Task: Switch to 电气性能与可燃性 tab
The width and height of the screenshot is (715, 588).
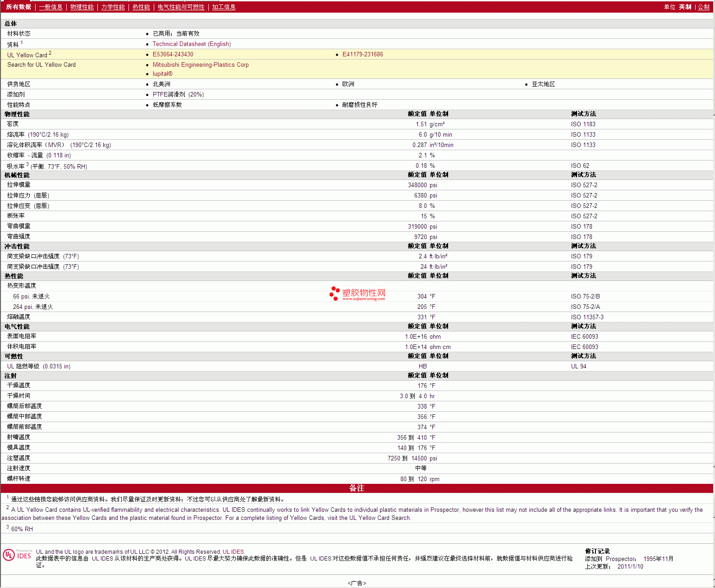Action: (x=181, y=7)
